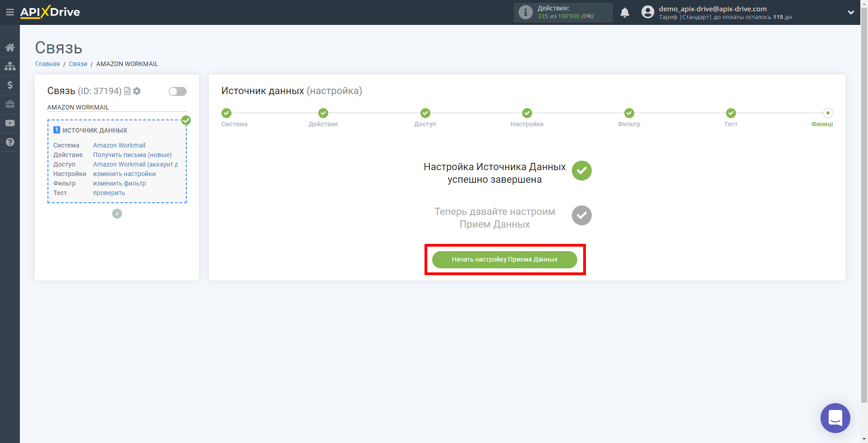This screenshot has width=868, height=443.
Task: Select the Финиш step marker
Action: click(x=828, y=113)
